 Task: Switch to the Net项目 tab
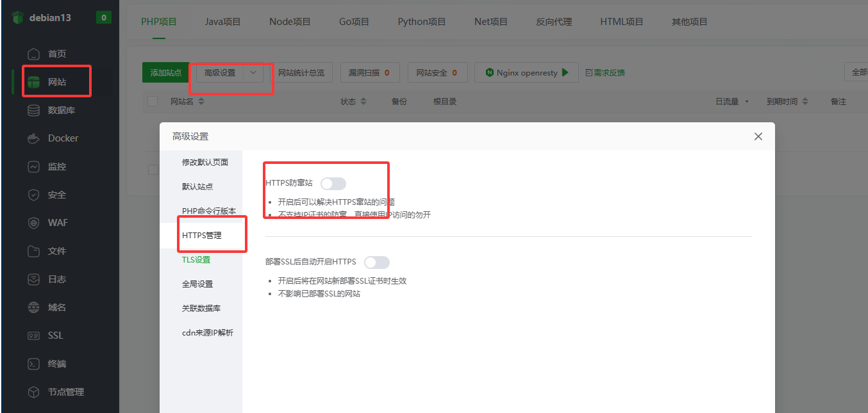pos(491,22)
